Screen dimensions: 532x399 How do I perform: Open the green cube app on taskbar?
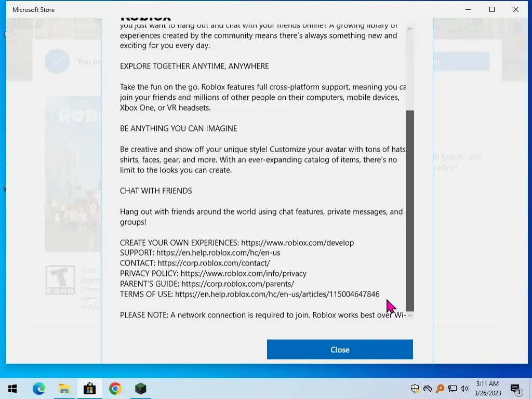pos(140,389)
